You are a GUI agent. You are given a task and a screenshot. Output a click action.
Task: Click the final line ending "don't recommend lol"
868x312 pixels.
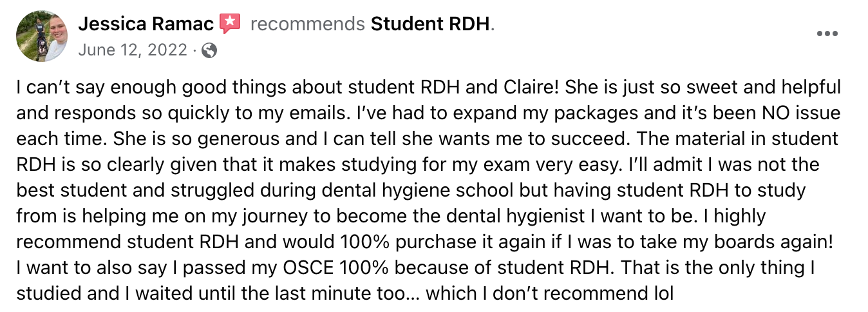(344, 294)
